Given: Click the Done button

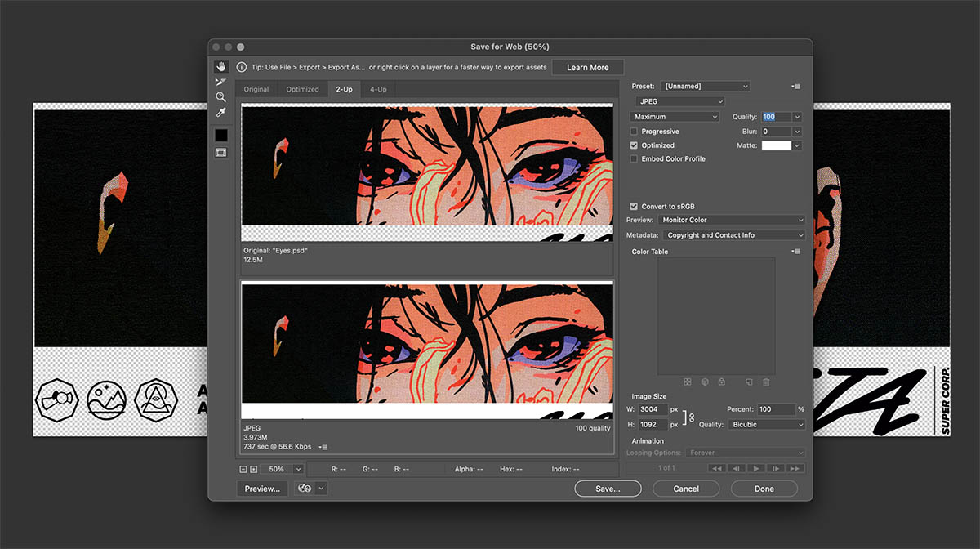Looking at the screenshot, I should click(x=764, y=489).
